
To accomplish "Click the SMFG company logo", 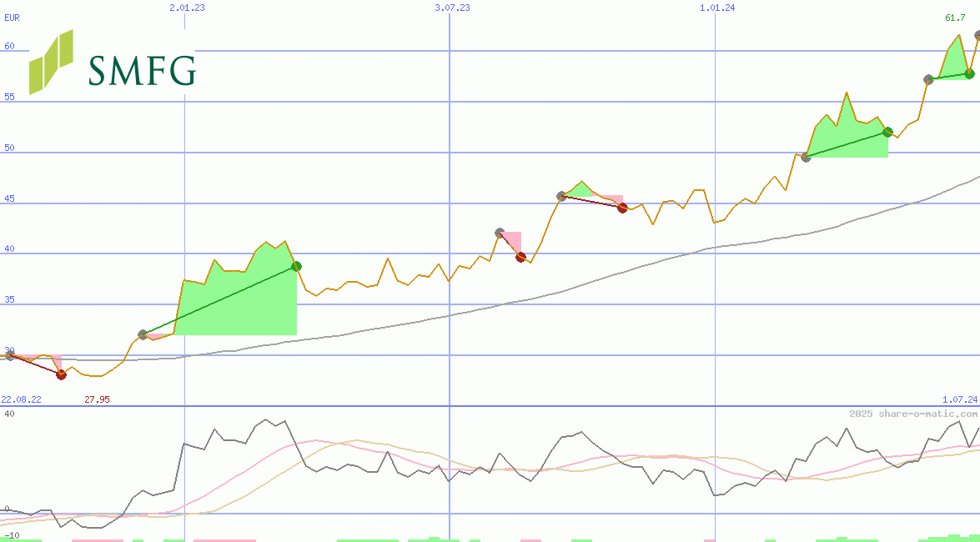I will 113,61.
